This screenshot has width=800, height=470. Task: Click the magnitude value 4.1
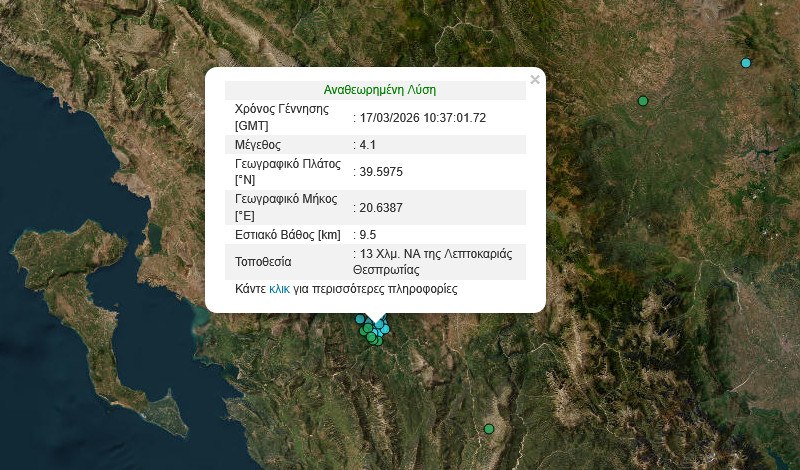click(366, 145)
